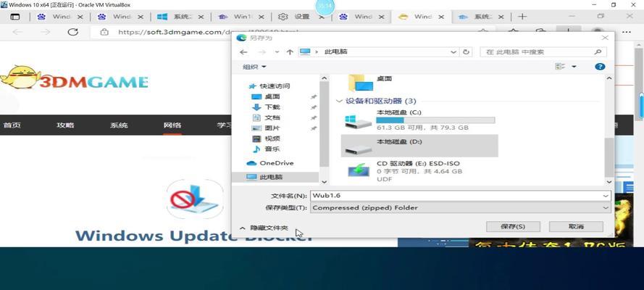Click the 取消 button

pos(576,227)
